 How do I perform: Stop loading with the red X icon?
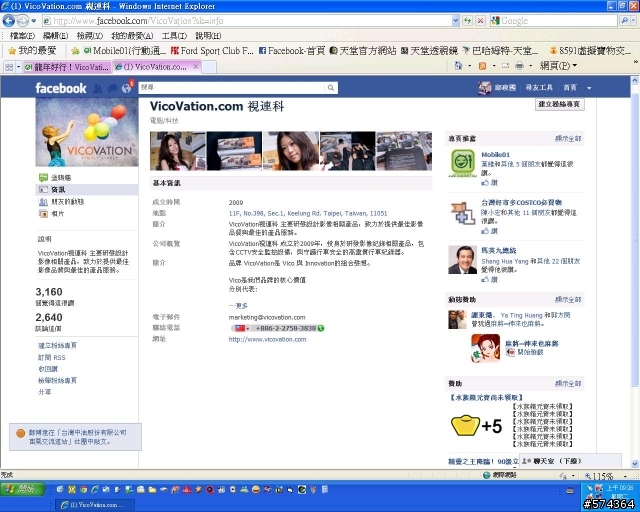tap(480, 20)
